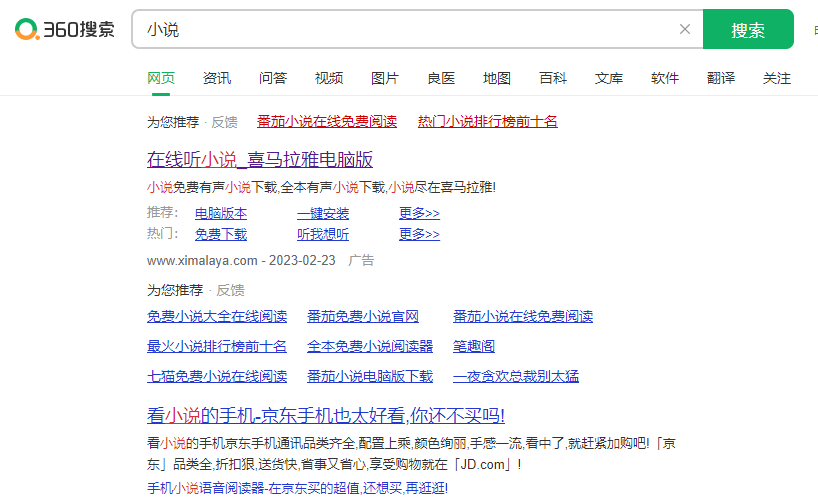818x503 pixels.
Task: Open 全本免费小说阅读器 link
Action: [x=370, y=346]
